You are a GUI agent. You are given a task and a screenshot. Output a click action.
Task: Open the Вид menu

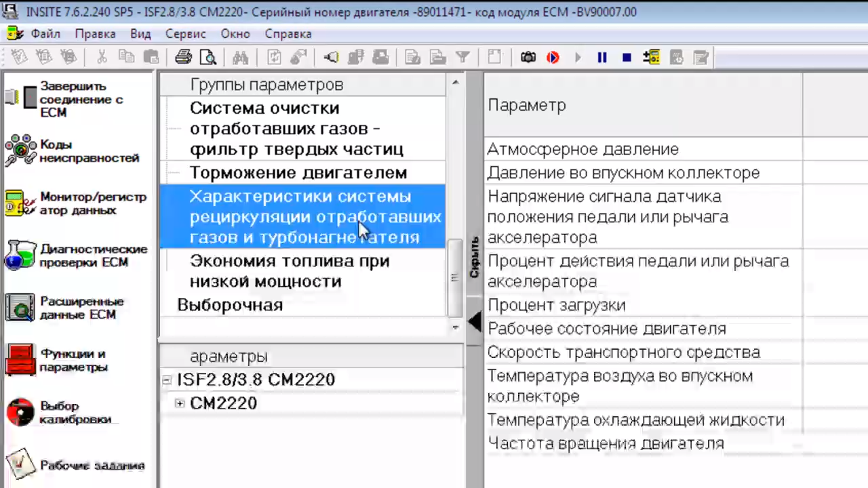(140, 33)
